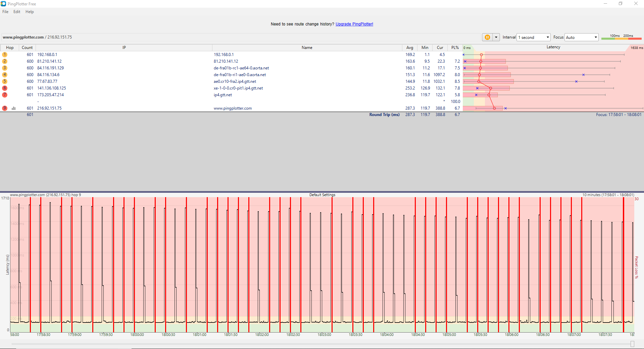Screen dimensions: 644x349
Task: Open the Edit menu
Action: (x=17, y=12)
